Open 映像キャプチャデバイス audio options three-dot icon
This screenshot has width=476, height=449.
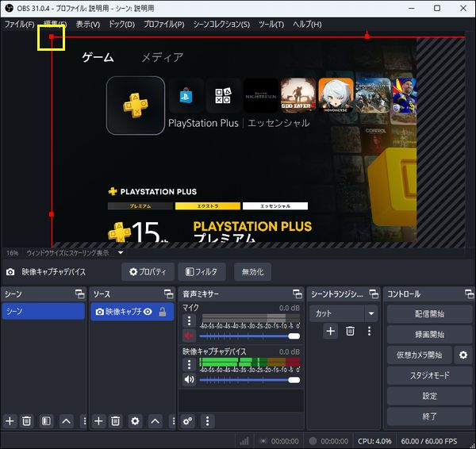coord(189,364)
